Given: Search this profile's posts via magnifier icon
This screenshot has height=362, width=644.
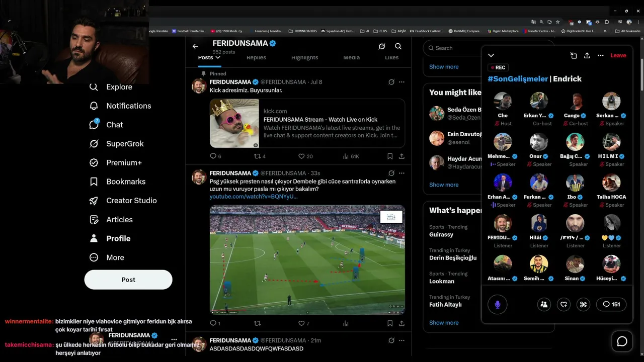Looking at the screenshot, I should (398, 46).
